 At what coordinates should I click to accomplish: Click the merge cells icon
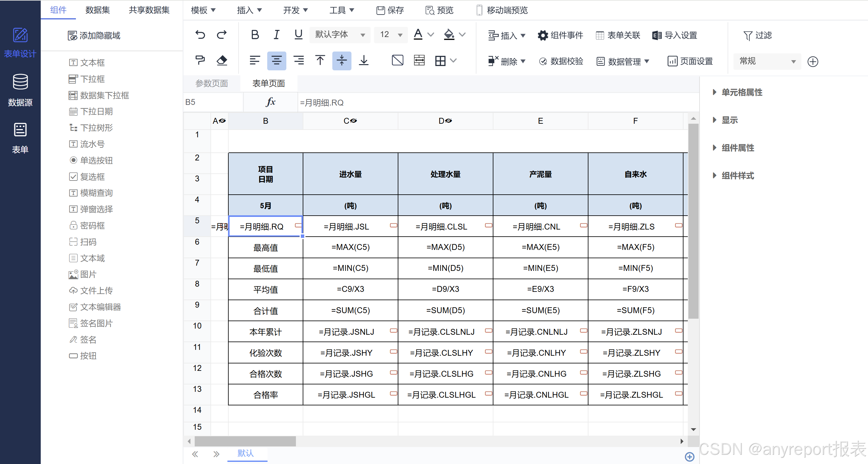tap(419, 61)
